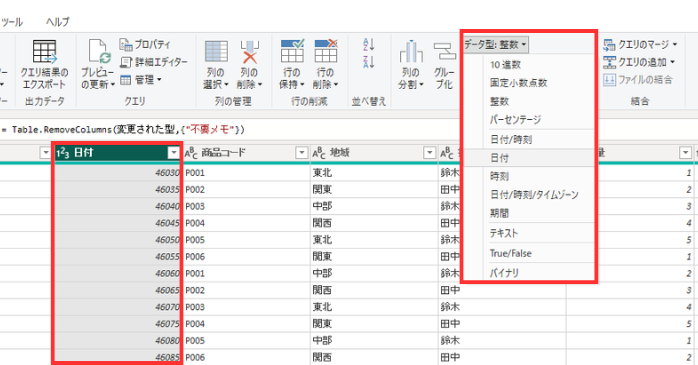
Task: Select the 商品コード column header
Action: pos(246,153)
